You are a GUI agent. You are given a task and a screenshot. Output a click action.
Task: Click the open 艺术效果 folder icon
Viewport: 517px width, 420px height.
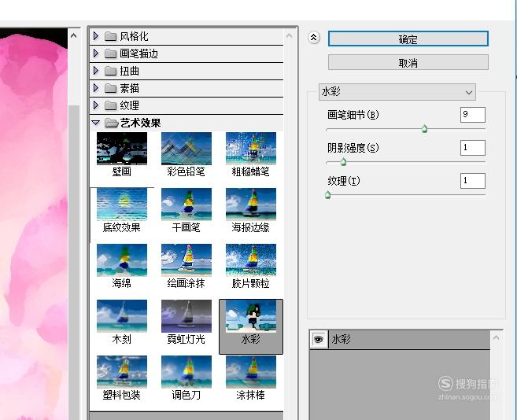pyautogui.click(x=111, y=123)
